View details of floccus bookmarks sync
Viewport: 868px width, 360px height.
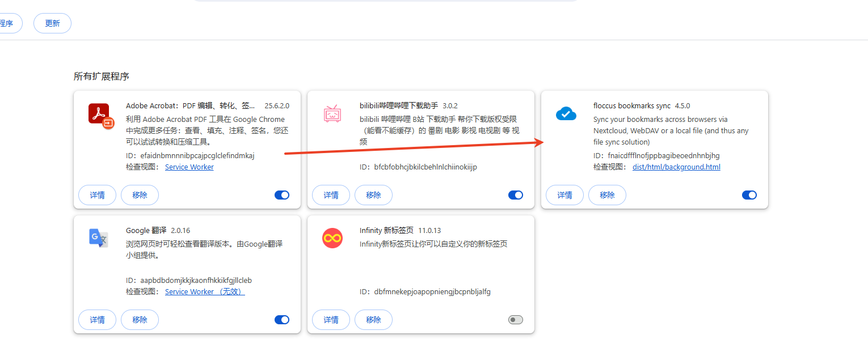pos(564,194)
